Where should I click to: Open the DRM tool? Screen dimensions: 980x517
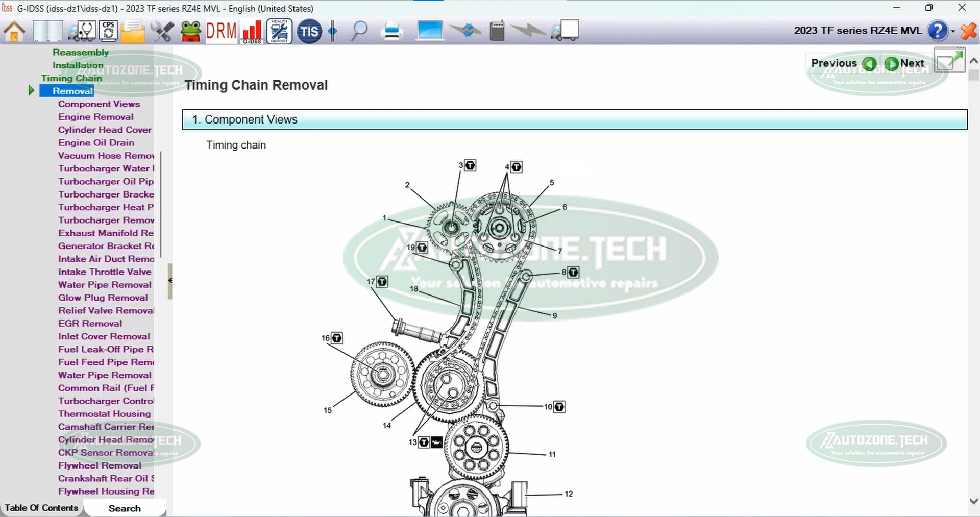(x=221, y=31)
